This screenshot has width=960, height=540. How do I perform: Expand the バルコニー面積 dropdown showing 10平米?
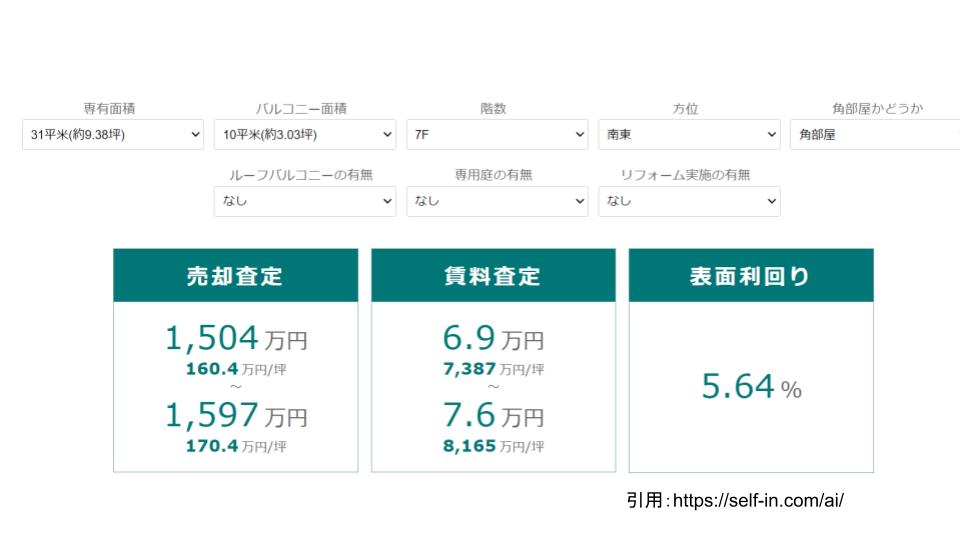pos(305,134)
